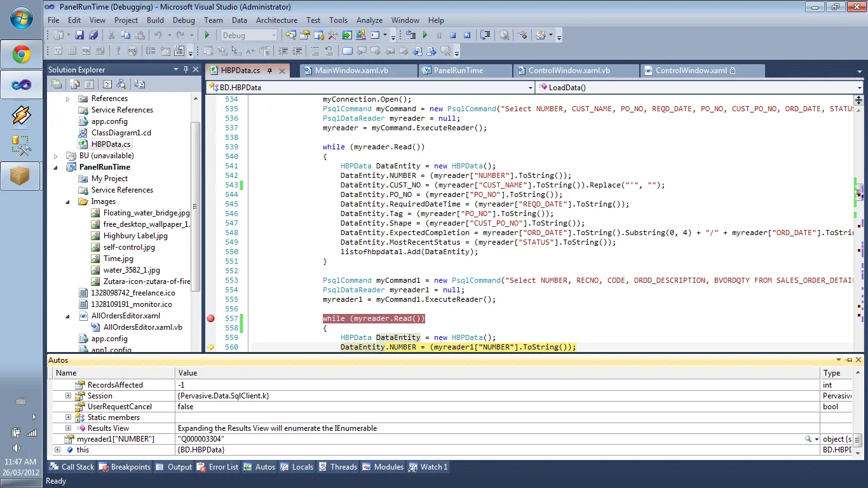Click the Windows Start orb
This screenshot has width=868, height=488.
pyautogui.click(x=22, y=18)
